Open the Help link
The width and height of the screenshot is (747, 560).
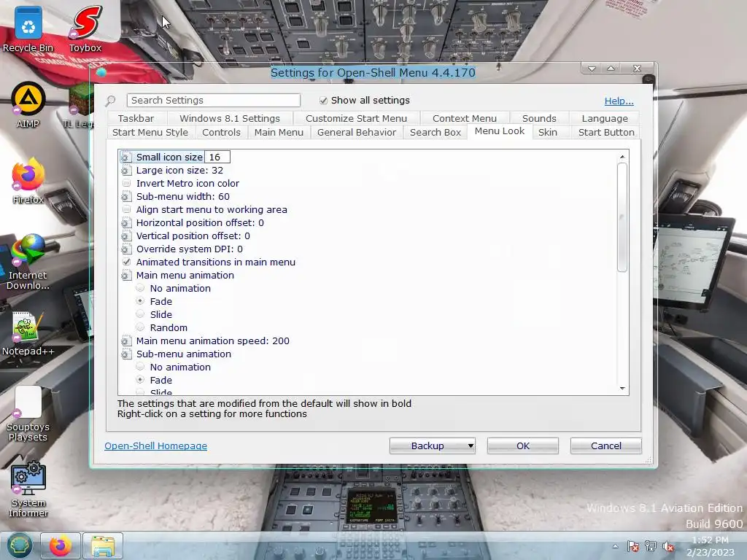[x=619, y=101]
